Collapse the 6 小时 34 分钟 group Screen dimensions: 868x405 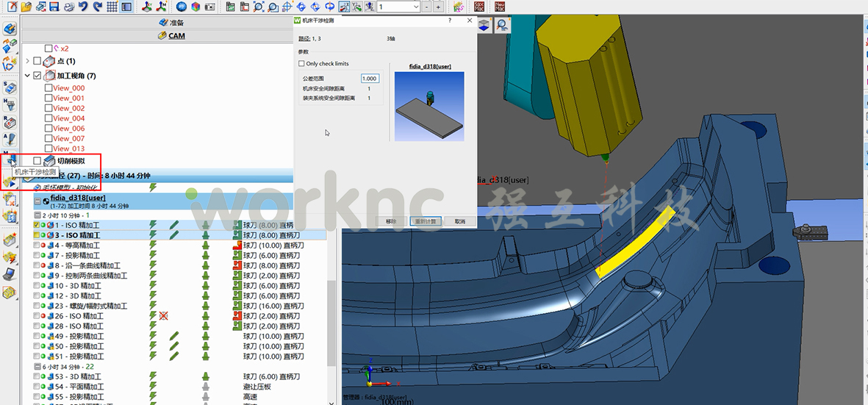37,367
